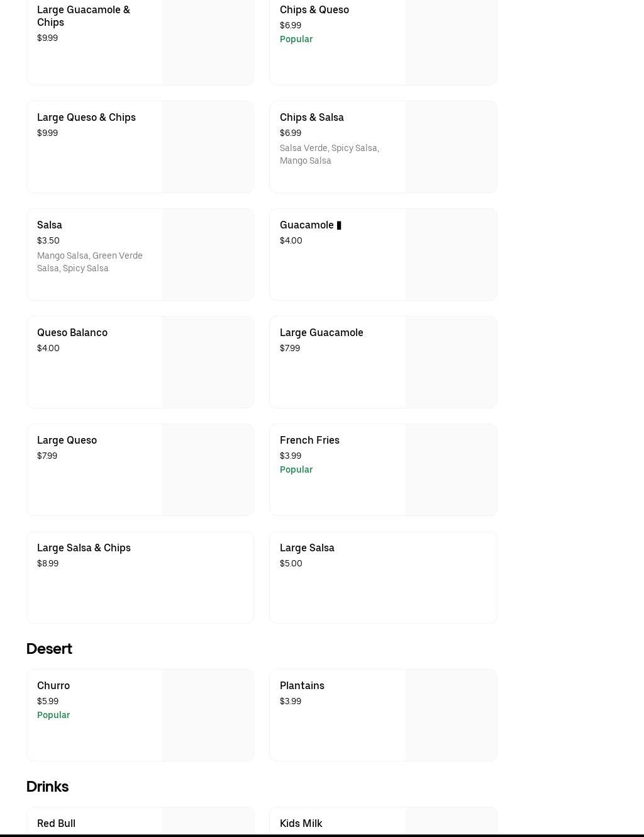Click the Popular label under Churro
644x837 pixels.
click(53, 715)
